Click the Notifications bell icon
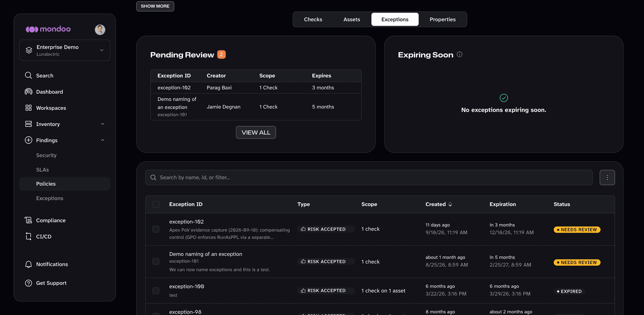 (x=29, y=264)
